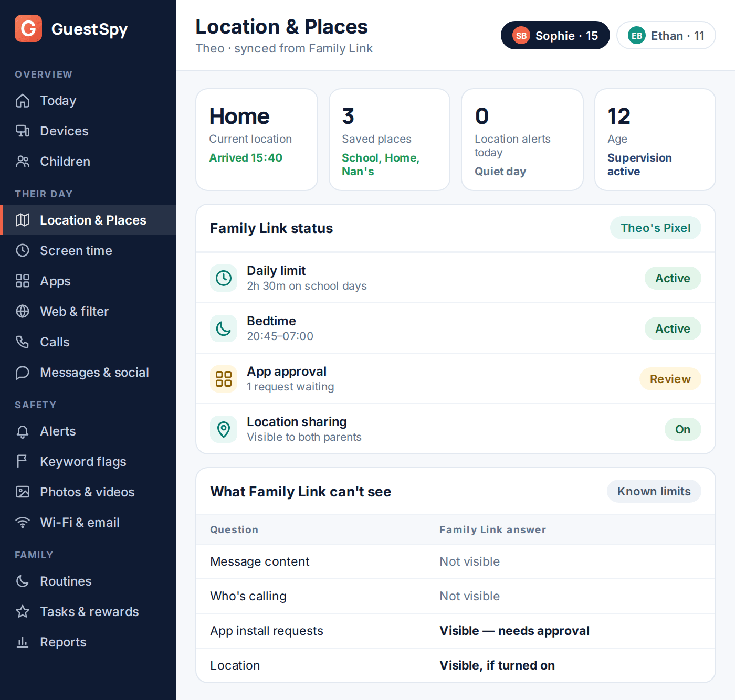This screenshot has height=700, width=735.
Task: Click the 'Arrived 15:40' text
Action: [246, 157]
